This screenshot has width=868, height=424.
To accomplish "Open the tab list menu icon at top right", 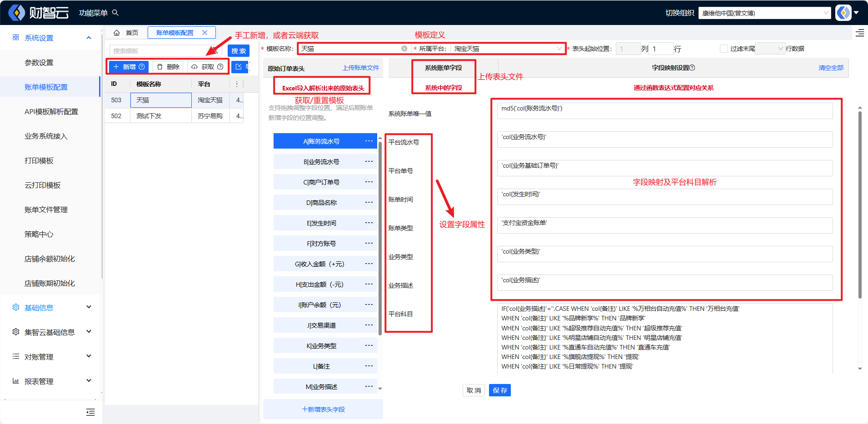I will click(x=860, y=33).
